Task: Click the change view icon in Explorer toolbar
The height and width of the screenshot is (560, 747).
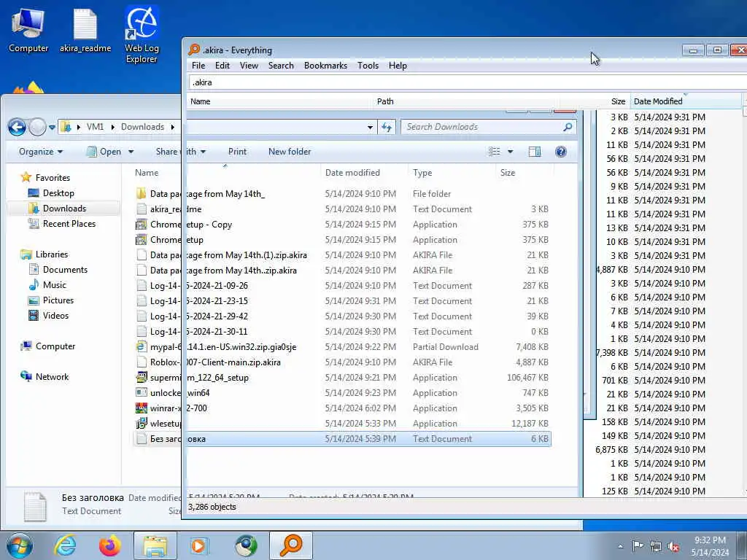Action: [495, 152]
